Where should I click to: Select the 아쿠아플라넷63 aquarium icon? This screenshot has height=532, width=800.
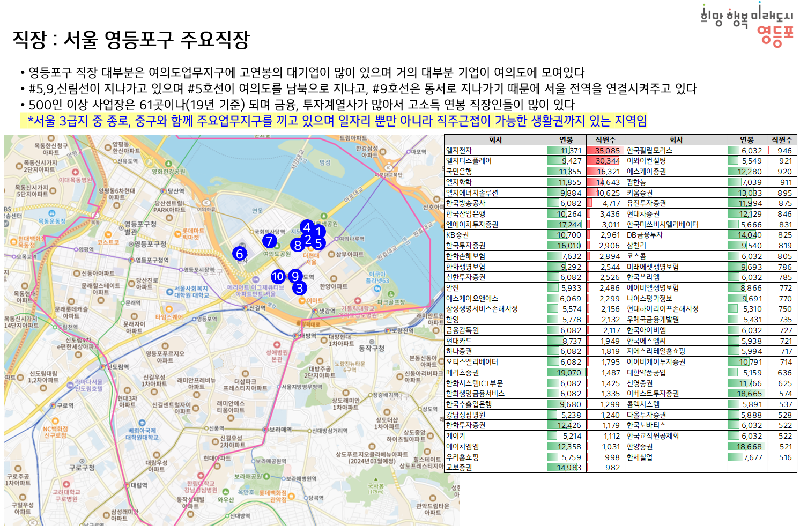point(377,287)
